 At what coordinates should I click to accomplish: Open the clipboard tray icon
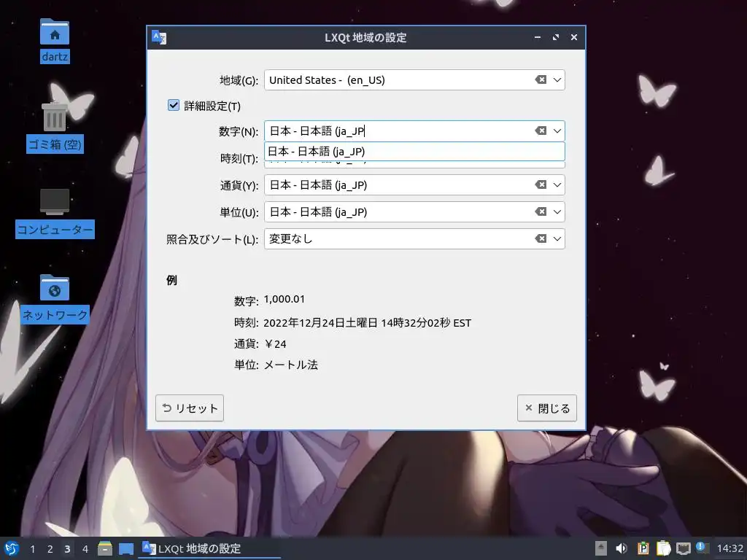[663, 548]
